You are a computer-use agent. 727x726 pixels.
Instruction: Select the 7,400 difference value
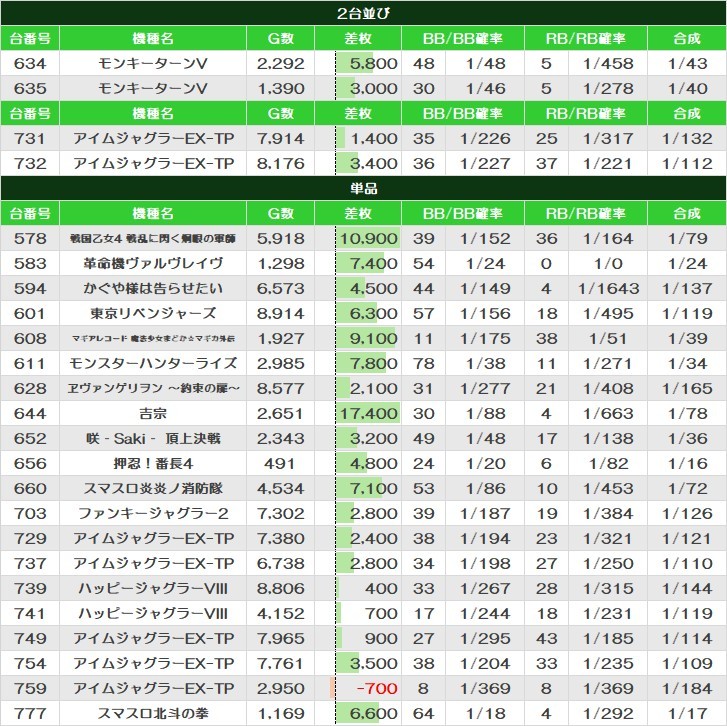point(374,263)
